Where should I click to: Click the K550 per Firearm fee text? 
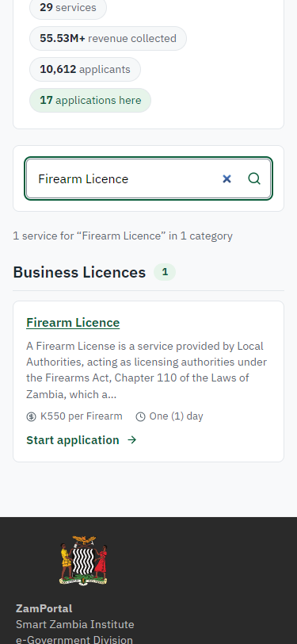[82, 416]
